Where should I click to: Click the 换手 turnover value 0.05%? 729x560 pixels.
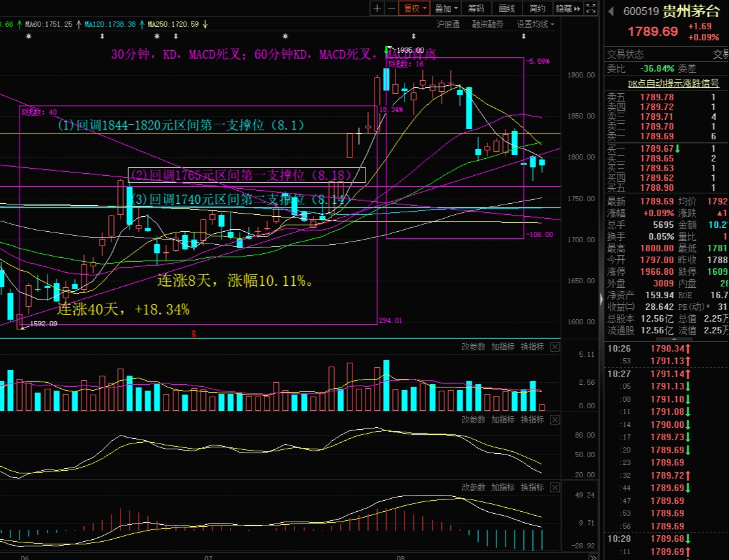coord(661,236)
